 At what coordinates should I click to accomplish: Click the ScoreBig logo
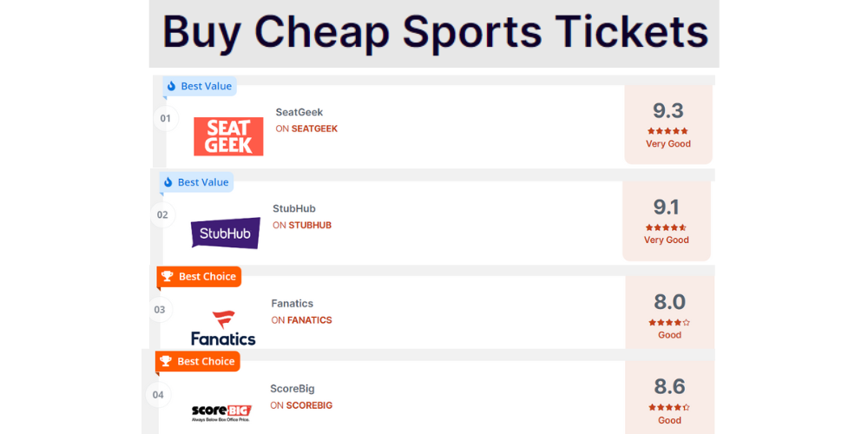point(221,411)
